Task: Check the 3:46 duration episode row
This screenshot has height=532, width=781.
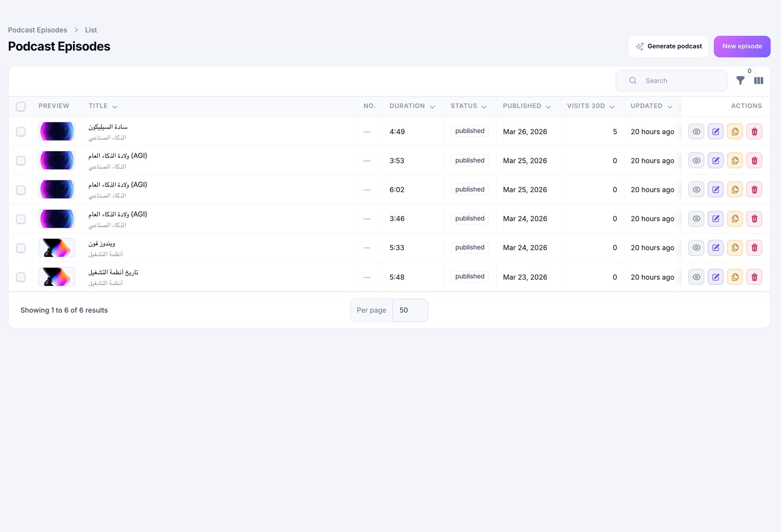Action: (21, 219)
